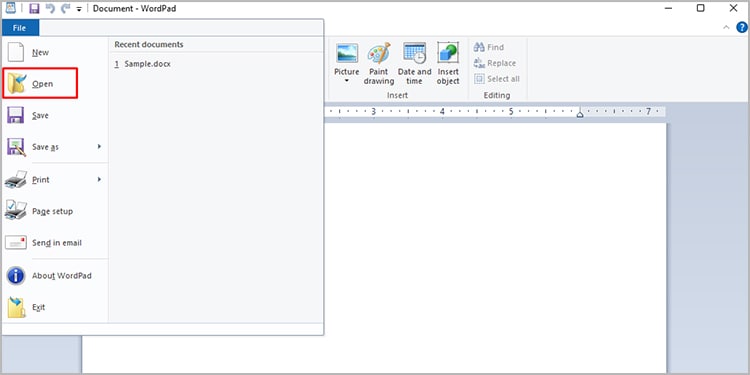Viewport: 750px width, 375px height.
Task: Open About WordPad dialog
Action: click(55, 276)
